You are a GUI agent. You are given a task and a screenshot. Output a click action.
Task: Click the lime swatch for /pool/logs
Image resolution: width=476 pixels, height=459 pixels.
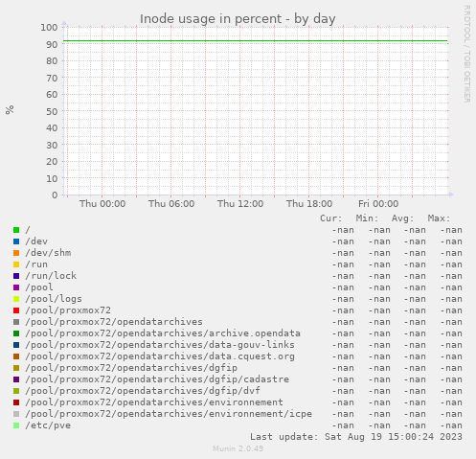16,299
